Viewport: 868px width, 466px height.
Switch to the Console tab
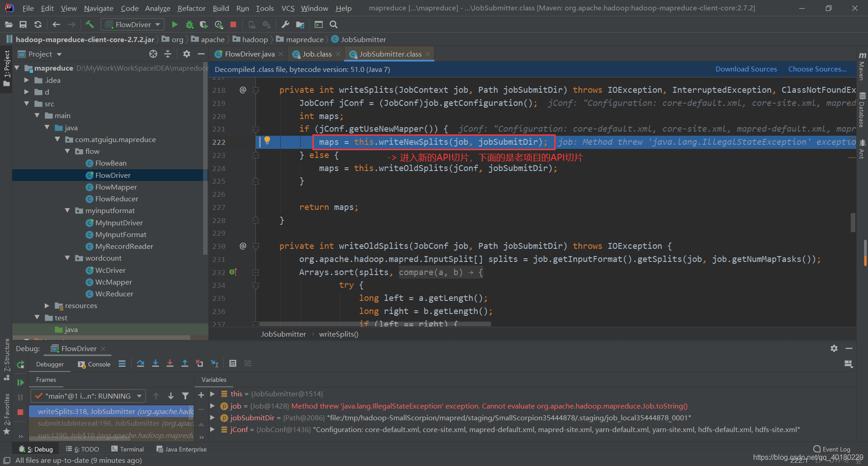pyautogui.click(x=94, y=364)
